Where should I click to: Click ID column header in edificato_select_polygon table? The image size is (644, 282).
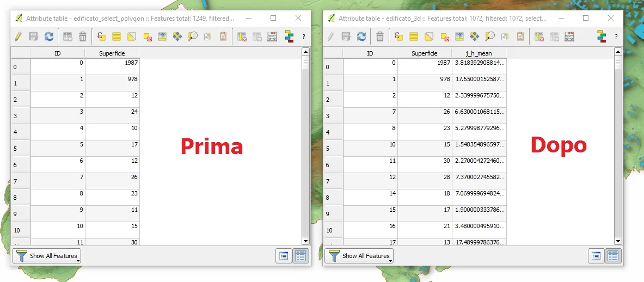click(58, 53)
